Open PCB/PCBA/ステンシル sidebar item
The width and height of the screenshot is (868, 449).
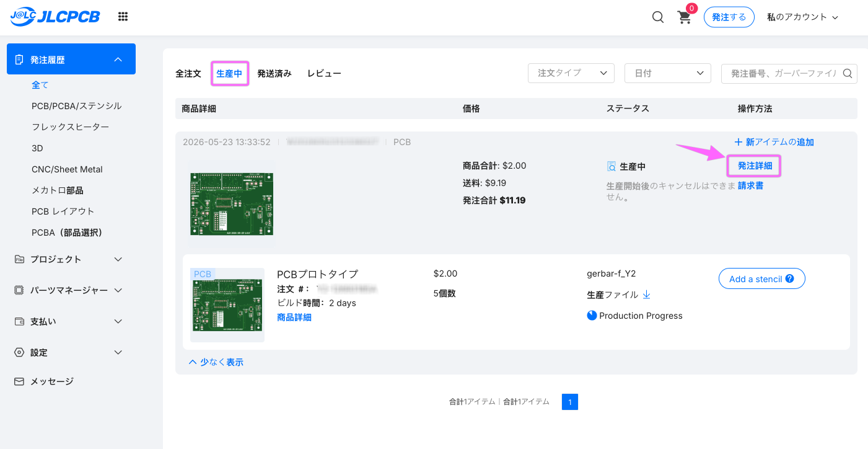[77, 106]
